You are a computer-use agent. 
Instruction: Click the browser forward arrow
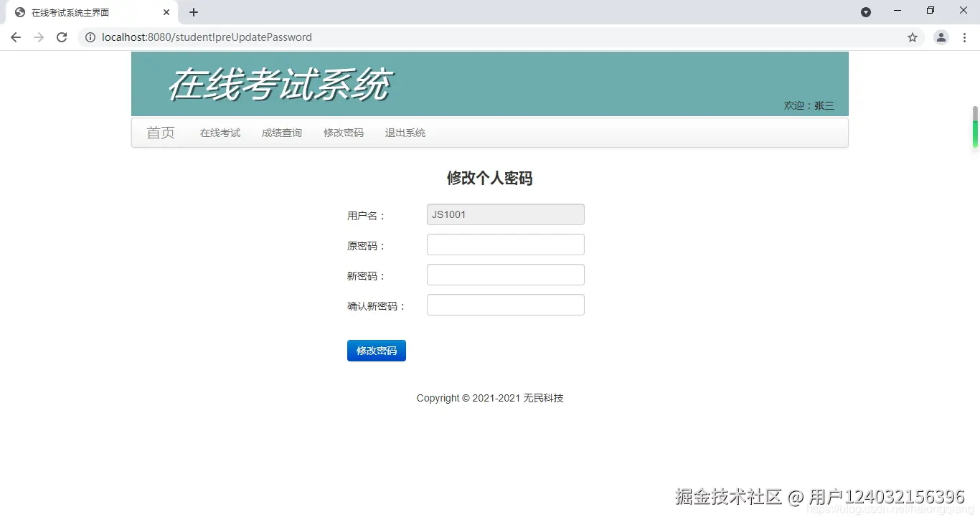[39, 37]
